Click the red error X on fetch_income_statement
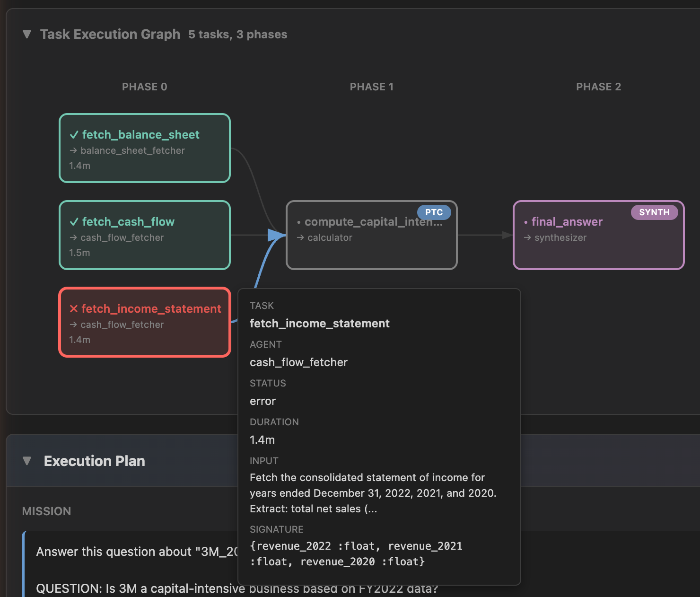Viewport: 700px width, 597px height. (74, 308)
